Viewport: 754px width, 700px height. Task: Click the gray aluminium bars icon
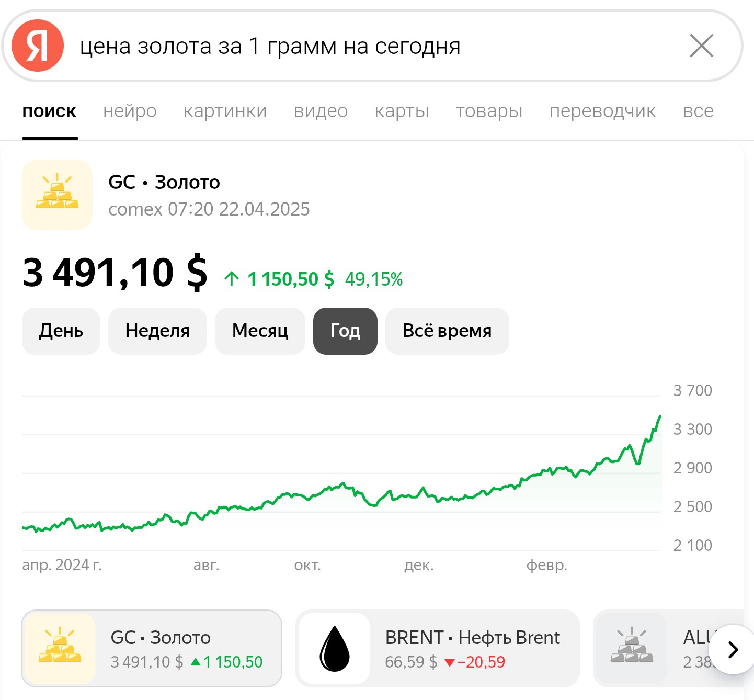tap(632, 648)
